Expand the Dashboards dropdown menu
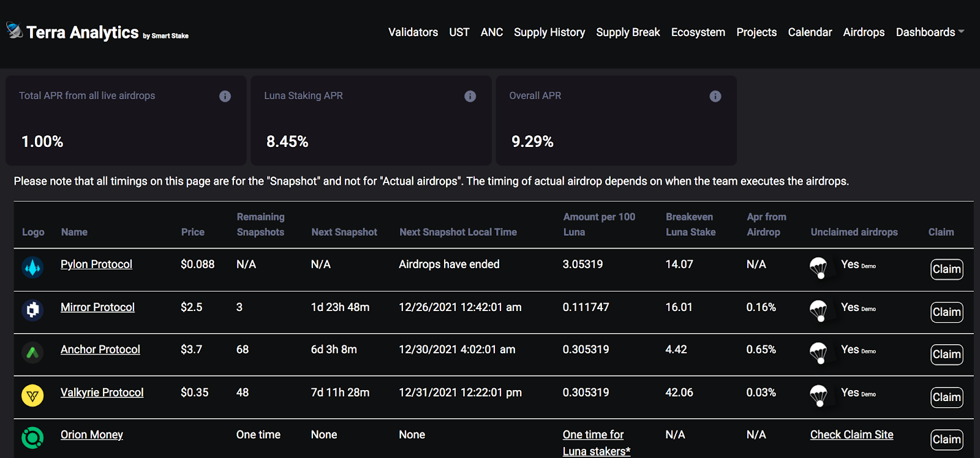Viewport: 980px width, 458px height. pyautogui.click(x=930, y=32)
